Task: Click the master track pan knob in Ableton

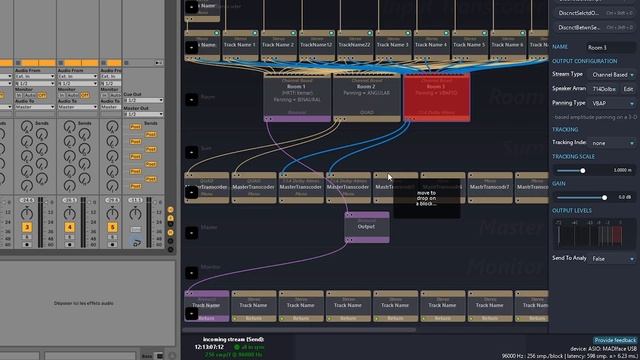Action: 135,213
